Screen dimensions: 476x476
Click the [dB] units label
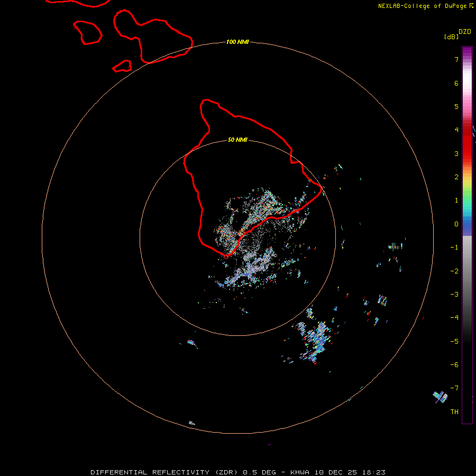(451, 36)
